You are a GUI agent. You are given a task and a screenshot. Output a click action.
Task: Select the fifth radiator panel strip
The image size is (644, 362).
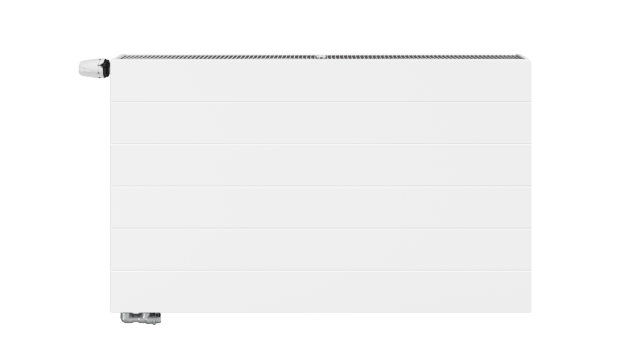coord(321,249)
